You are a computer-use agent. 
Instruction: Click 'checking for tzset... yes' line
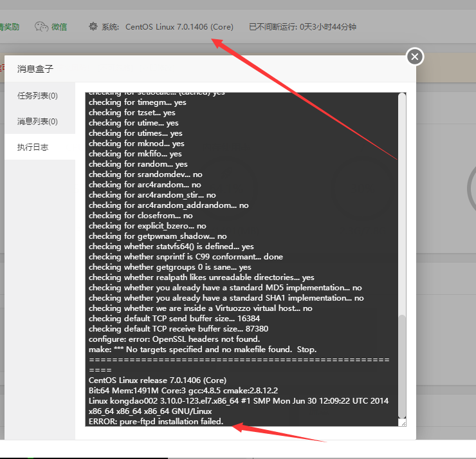click(x=132, y=113)
